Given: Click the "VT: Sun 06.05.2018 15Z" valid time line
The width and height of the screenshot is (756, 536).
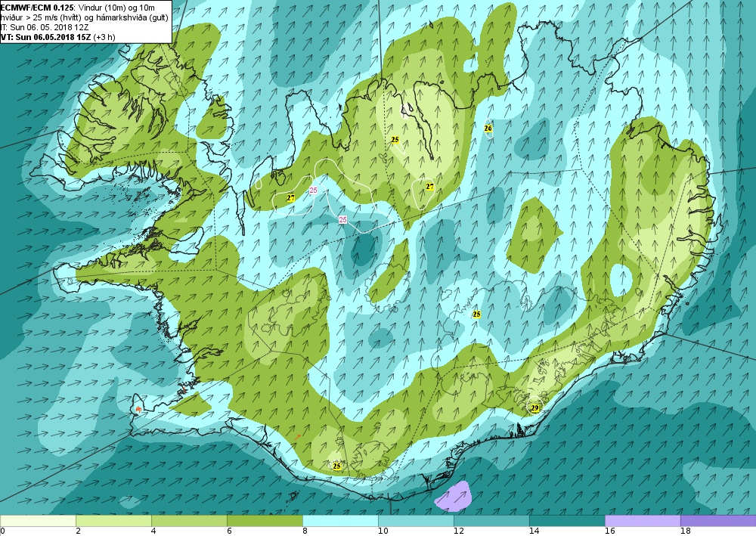Looking at the screenshot, I should [x=47, y=36].
